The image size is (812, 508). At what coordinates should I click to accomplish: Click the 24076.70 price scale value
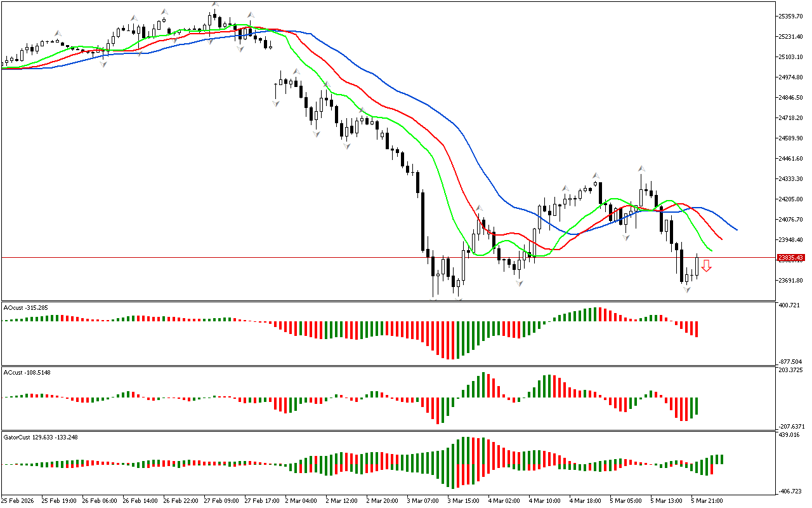[790, 220]
